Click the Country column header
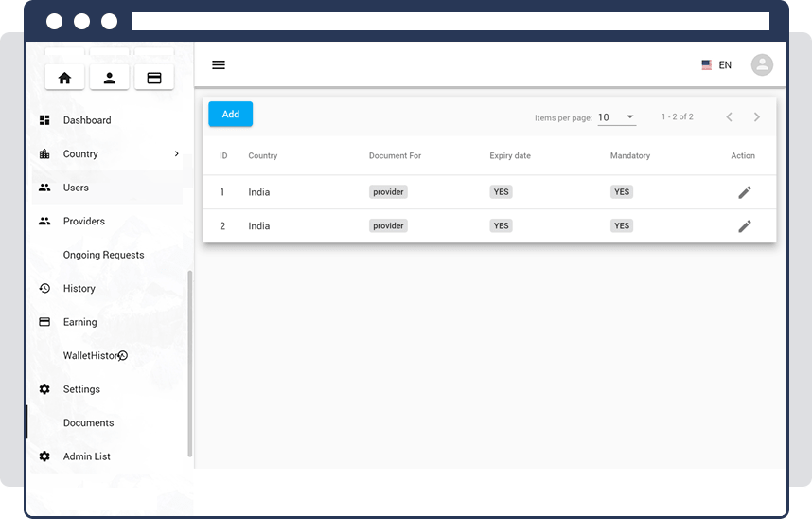The image size is (812, 519). click(x=262, y=155)
